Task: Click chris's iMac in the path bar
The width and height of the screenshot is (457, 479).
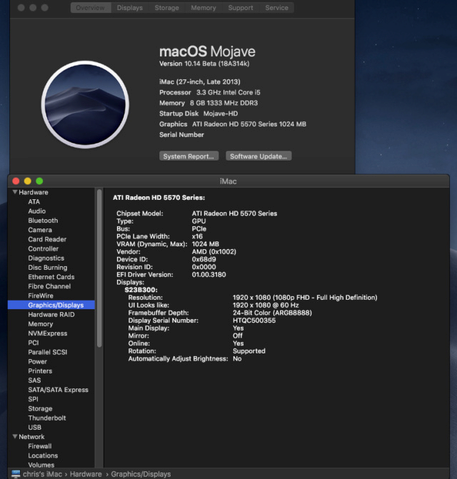Action: [42, 474]
